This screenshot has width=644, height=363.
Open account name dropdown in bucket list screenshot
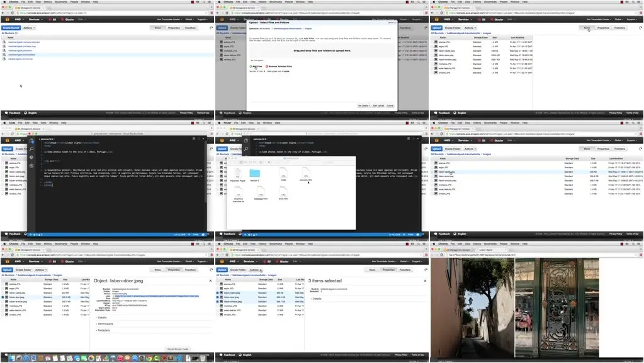pos(169,20)
